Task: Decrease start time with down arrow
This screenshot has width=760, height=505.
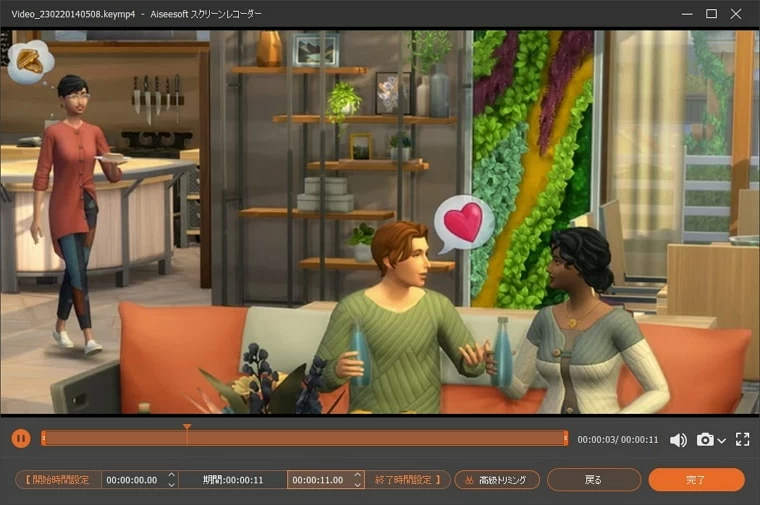Action: click(171, 485)
